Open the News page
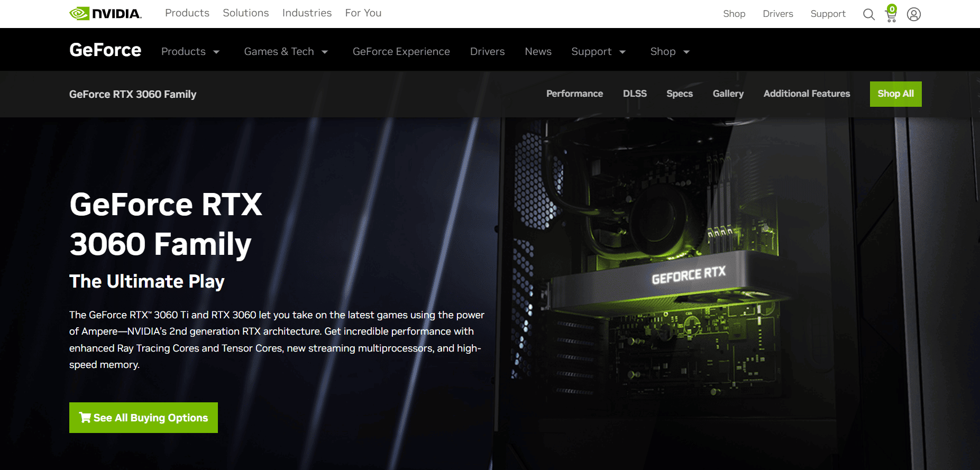 [x=538, y=51]
